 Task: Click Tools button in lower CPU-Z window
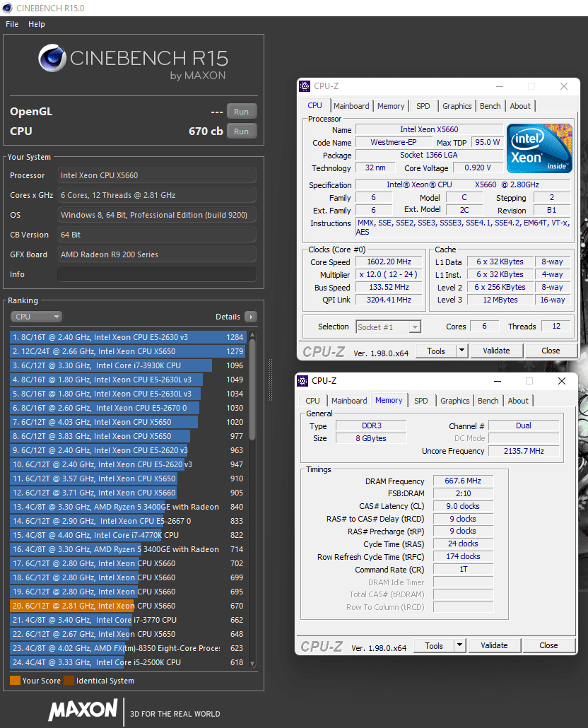coord(433,645)
